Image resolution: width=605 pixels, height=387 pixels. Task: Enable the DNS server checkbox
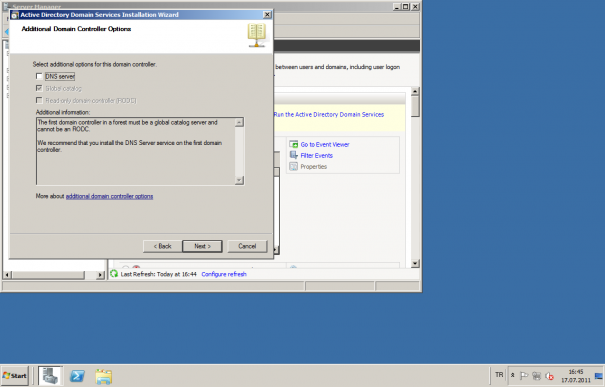39,76
